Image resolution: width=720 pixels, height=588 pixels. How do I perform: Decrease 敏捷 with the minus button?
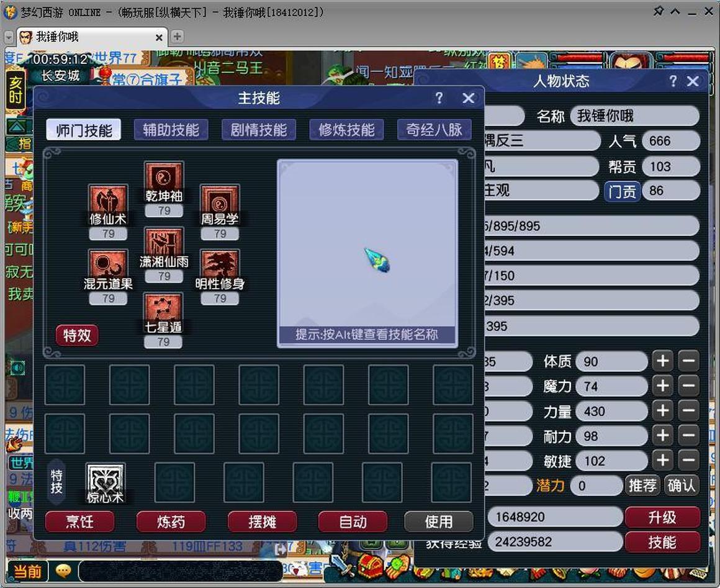pos(689,460)
